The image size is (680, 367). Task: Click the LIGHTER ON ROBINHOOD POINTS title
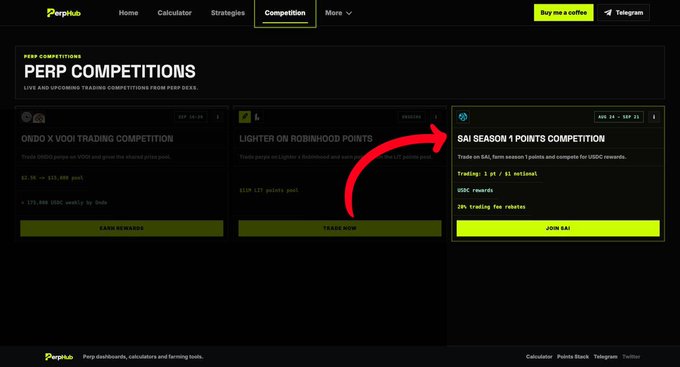click(306, 139)
